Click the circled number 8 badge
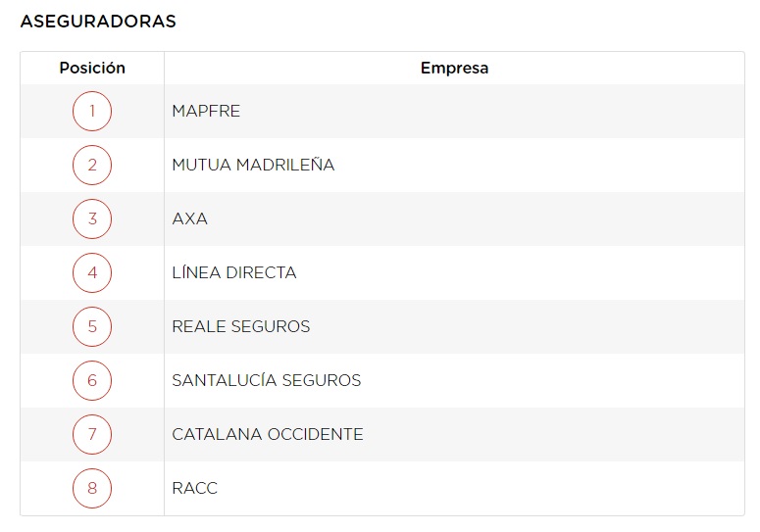The width and height of the screenshot is (760, 532). click(92, 488)
